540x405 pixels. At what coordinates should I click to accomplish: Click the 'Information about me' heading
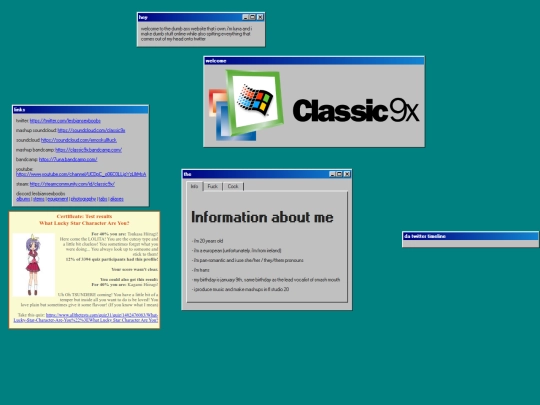click(262, 217)
